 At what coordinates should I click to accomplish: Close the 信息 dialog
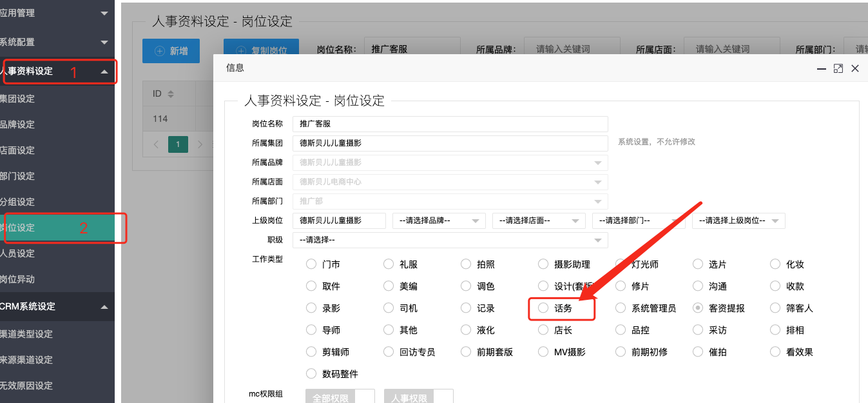[855, 68]
